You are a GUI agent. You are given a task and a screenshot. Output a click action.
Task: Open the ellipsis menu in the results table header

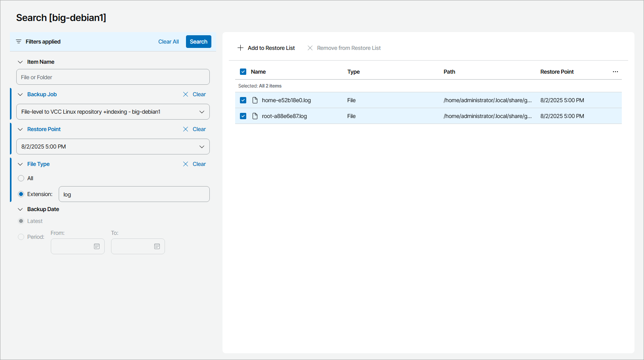615,72
